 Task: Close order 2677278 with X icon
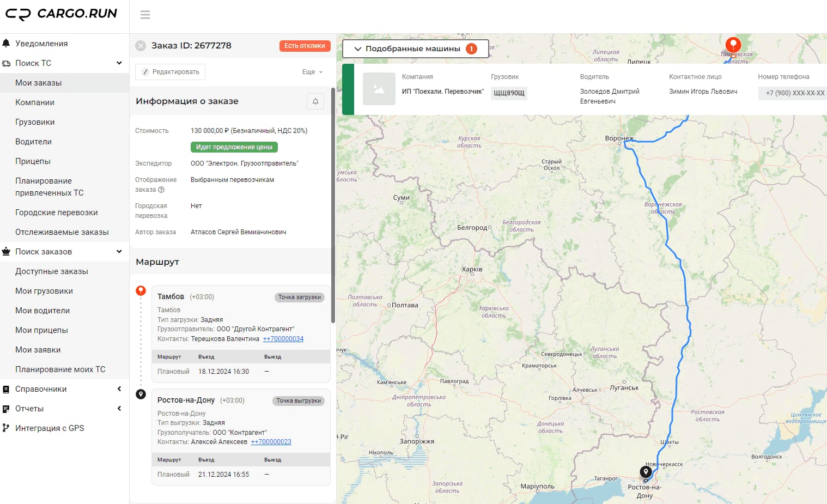141,46
